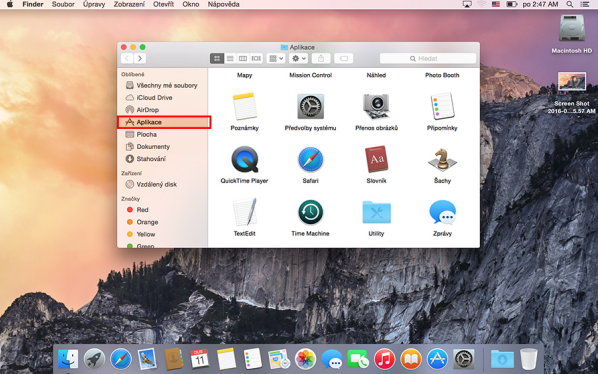The image size is (598, 374).
Task: Select iCloud Drive in sidebar
Action: [162, 98]
